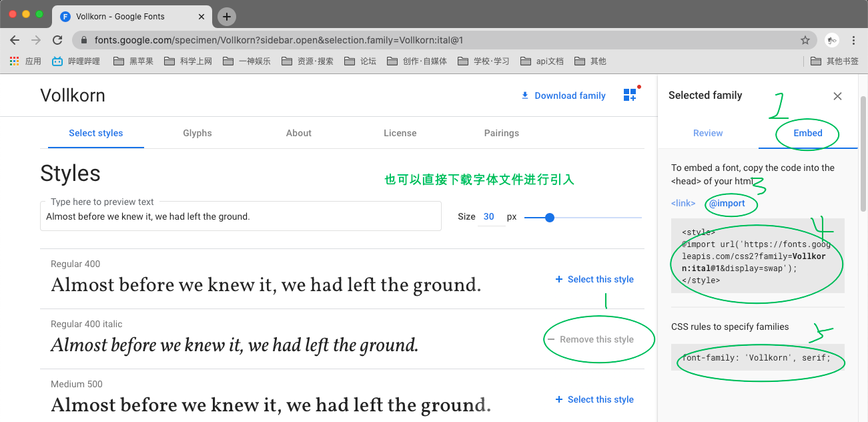The image size is (868, 422).
Task: Open the 论坛 bookmark folder
Action: pos(360,61)
